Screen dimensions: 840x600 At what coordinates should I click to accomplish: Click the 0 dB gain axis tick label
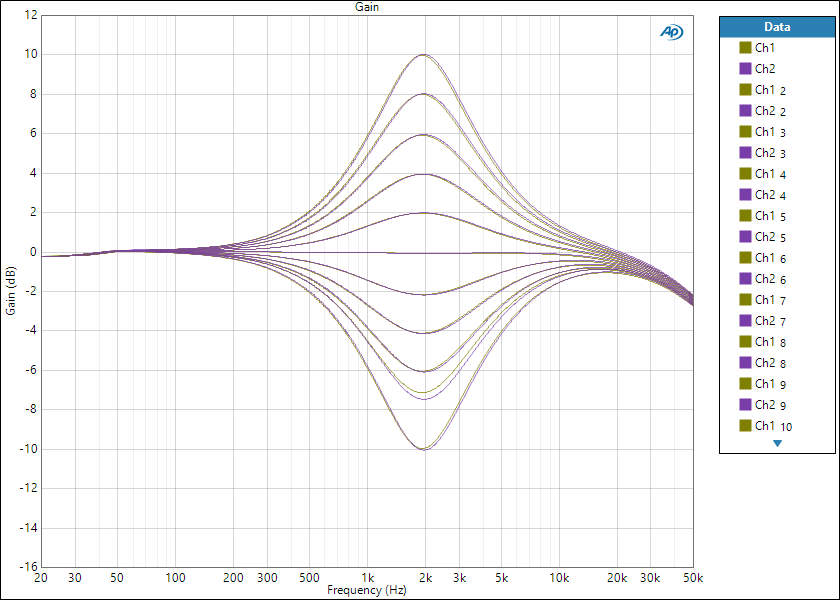pos(34,252)
